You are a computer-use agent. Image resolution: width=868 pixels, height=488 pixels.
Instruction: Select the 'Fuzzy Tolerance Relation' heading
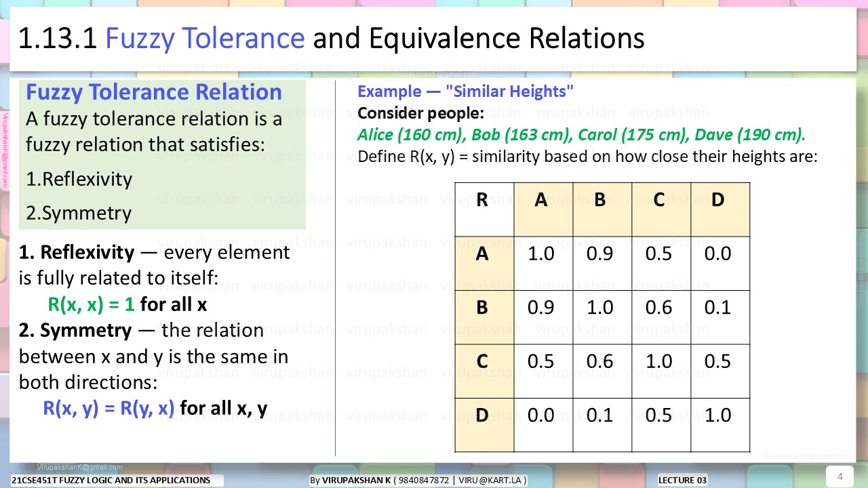[x=154, y=92]
